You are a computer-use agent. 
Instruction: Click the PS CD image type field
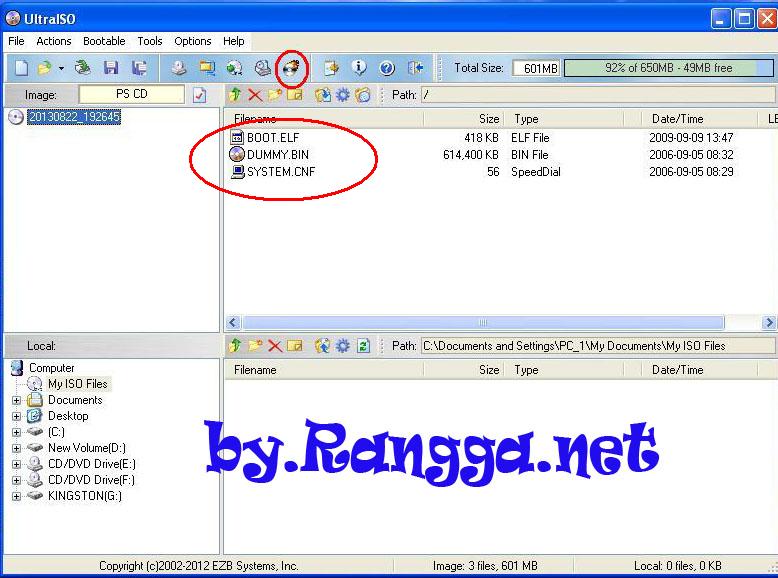click(131, 94)
